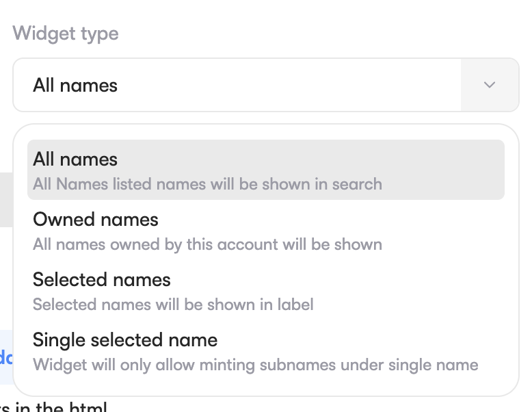
Task: Click the gray bar left of the dropdown list
Action: coord(5,199)
